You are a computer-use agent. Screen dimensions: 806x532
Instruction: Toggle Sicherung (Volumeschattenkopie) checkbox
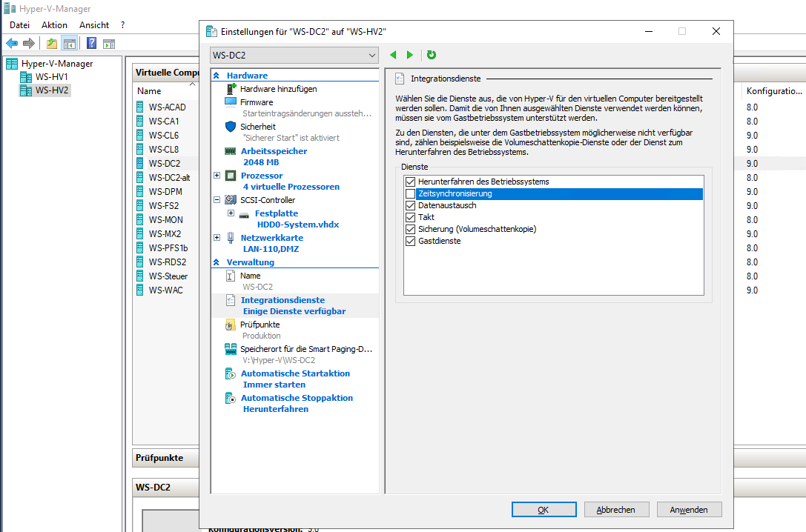(410, 229)
